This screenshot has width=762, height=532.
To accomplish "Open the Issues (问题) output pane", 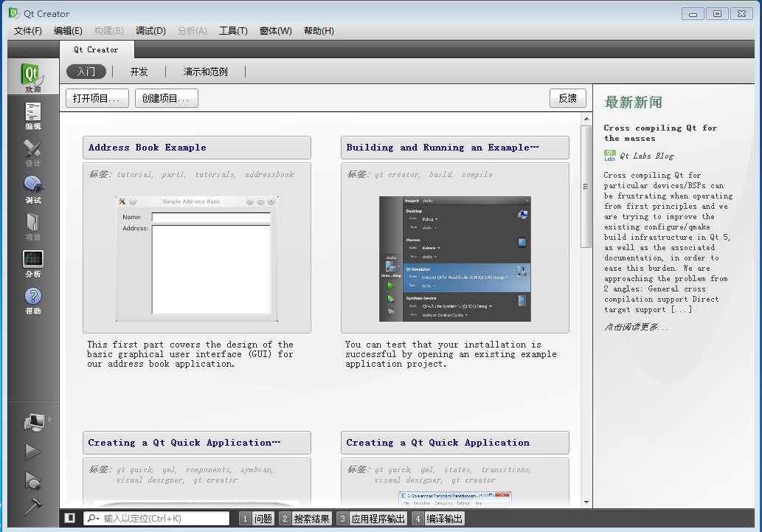I will coord(257,519).
